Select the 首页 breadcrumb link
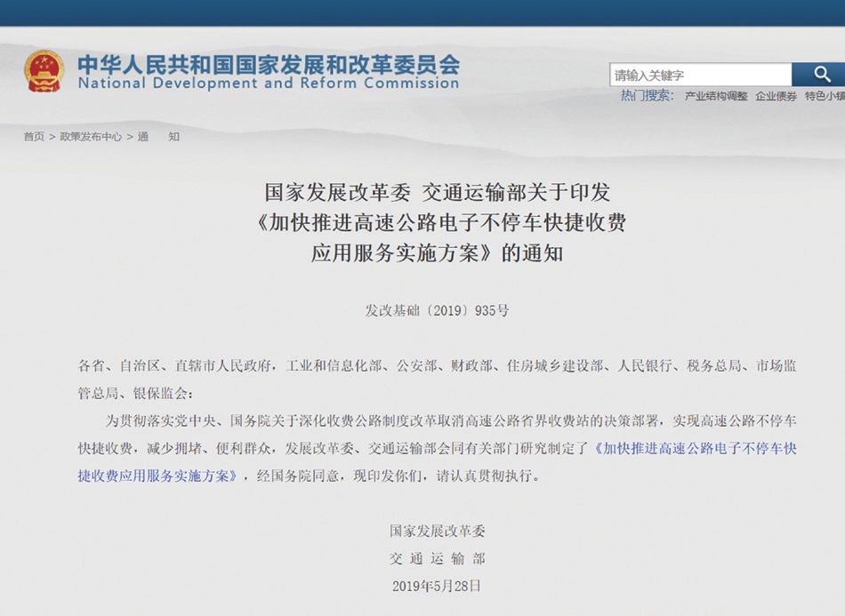This screenshot has width=845, height=616. [32, 137]
